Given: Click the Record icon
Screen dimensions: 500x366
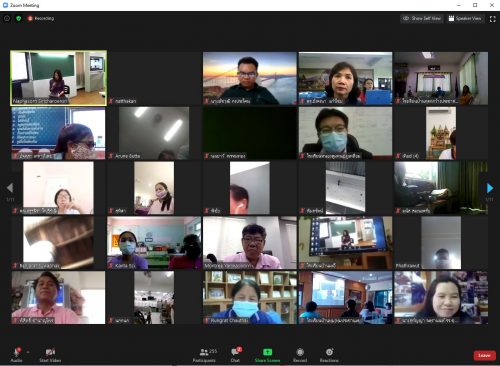Looking at the screenshot, I should 300,352.
